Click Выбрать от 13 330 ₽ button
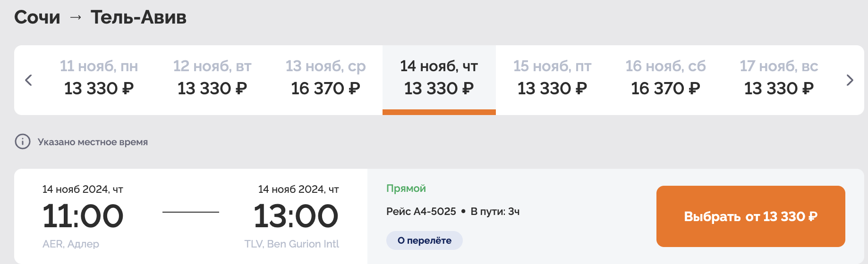 (751, 216)
